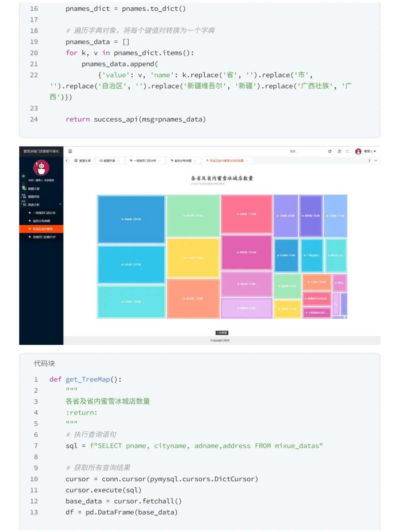Drill into the 河南省 1907家 treemap tile
Viewport: 399px width, 532px height.
click(x=131, y=219)
